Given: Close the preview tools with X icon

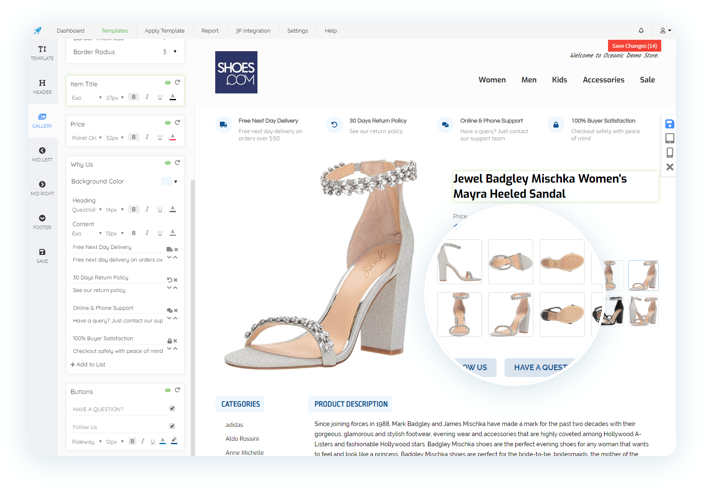Looking at the screenshot, I should [669, 167].
